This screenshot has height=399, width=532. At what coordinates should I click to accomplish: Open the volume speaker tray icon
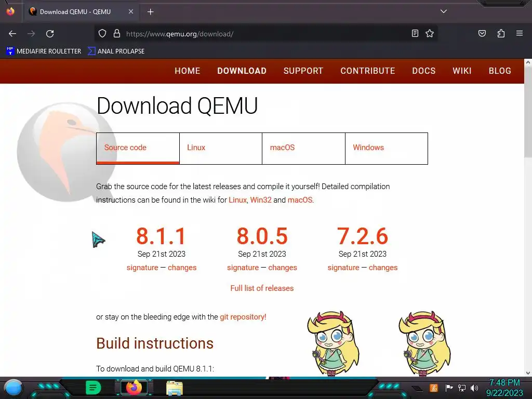click(x=474, y=388)
